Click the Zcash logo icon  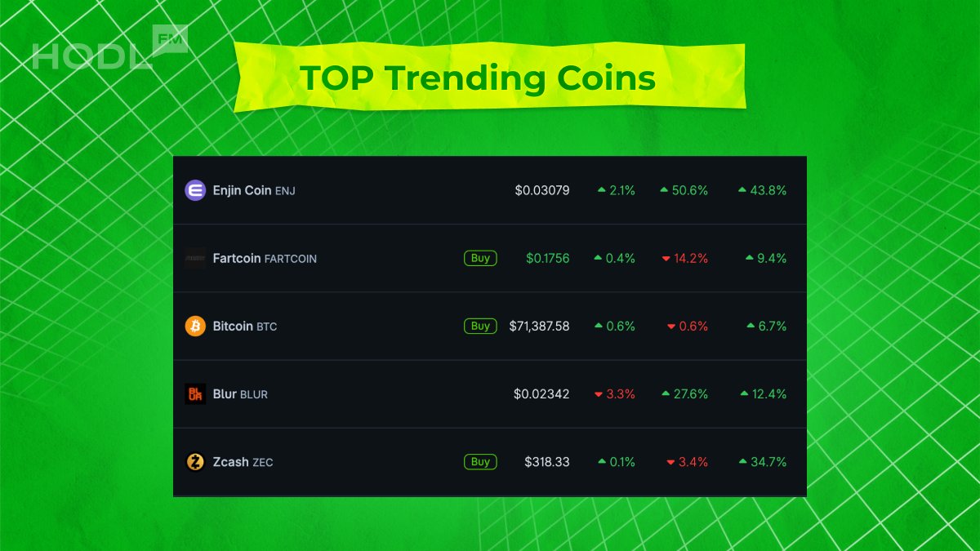tap(195, 462)
